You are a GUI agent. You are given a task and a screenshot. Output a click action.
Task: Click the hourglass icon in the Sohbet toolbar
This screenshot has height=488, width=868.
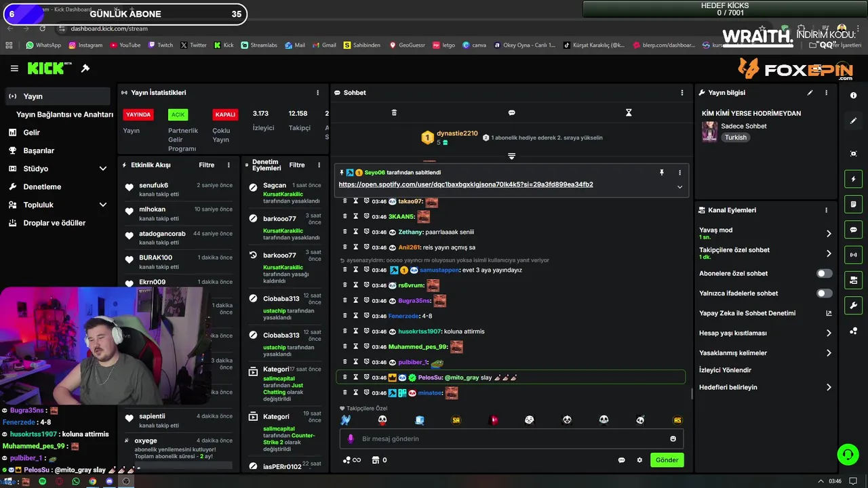coord(629,113)
